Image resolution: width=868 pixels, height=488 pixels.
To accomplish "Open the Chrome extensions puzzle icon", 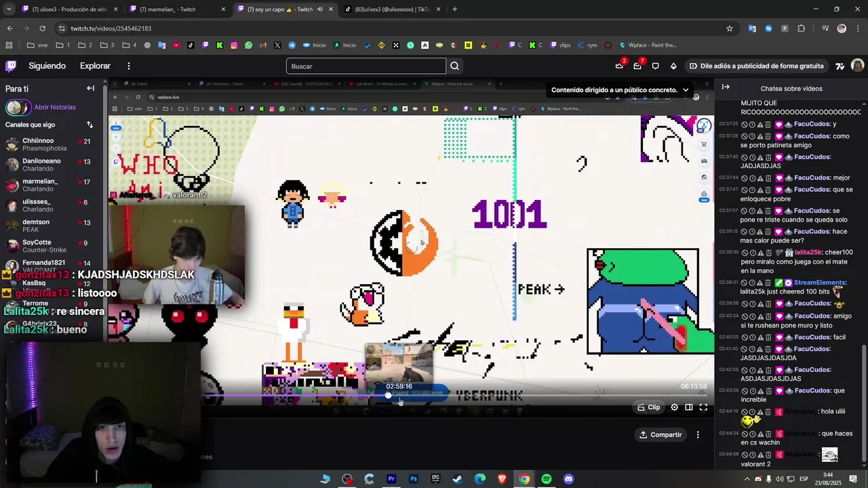I will (x=802, y=28).
